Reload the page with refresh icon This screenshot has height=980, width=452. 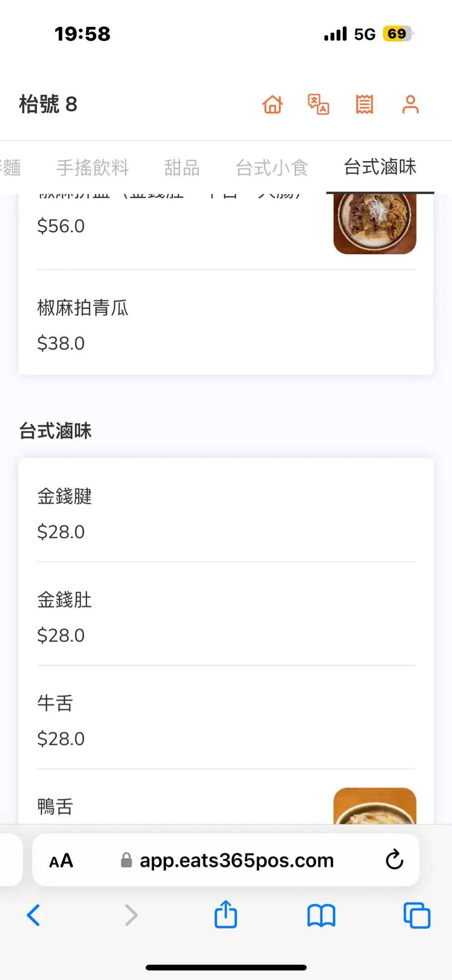click(394, 860)
